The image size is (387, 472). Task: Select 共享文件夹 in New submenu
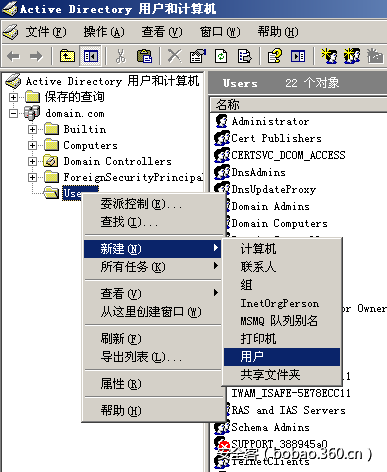click(x=282, y=375)
